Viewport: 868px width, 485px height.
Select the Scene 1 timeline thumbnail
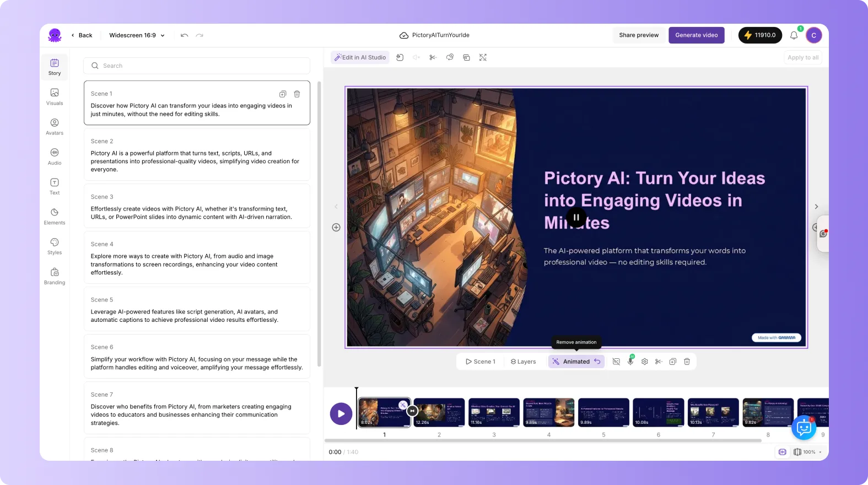tap(384, 412)
